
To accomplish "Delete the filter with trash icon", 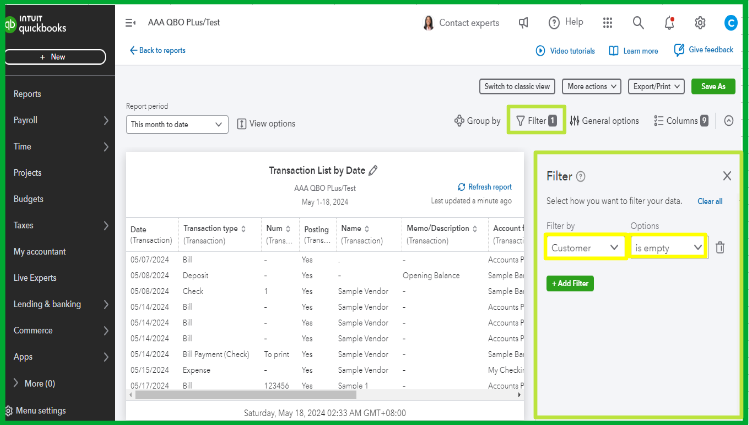I will [720, 247].
